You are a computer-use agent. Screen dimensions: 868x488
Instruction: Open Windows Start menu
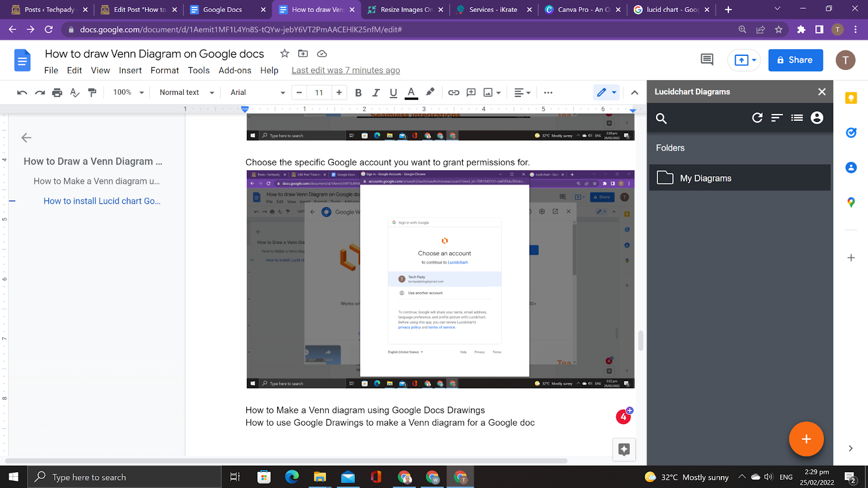pyautogui.click(x=14, y=477)
